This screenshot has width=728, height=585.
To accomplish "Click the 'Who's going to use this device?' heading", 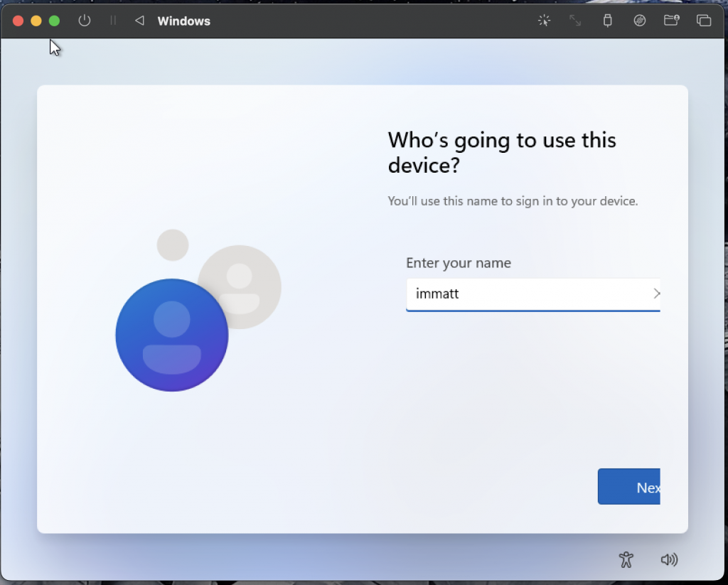I will tap(502, 153).
